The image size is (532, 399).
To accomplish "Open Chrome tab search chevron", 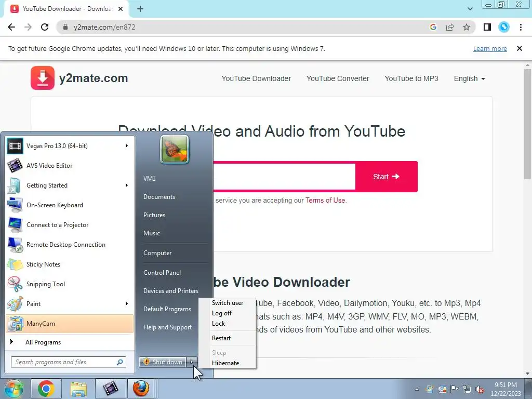I will click(x=470, y=9).
